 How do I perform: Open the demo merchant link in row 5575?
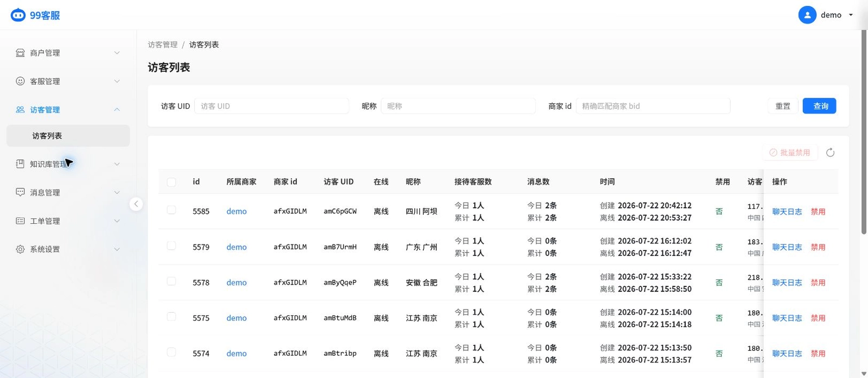(x=237, y=318)
